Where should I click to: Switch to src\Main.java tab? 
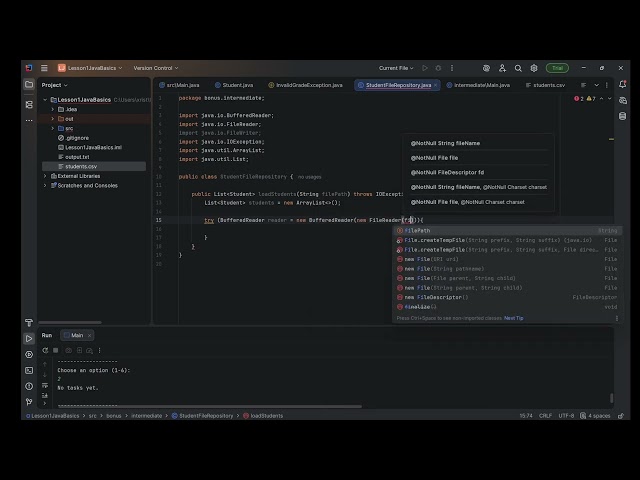(x=180, y=85)
